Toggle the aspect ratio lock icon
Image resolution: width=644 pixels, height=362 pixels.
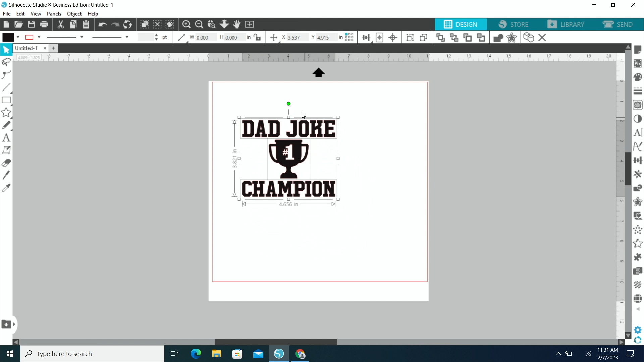click(x=258, y=37)
